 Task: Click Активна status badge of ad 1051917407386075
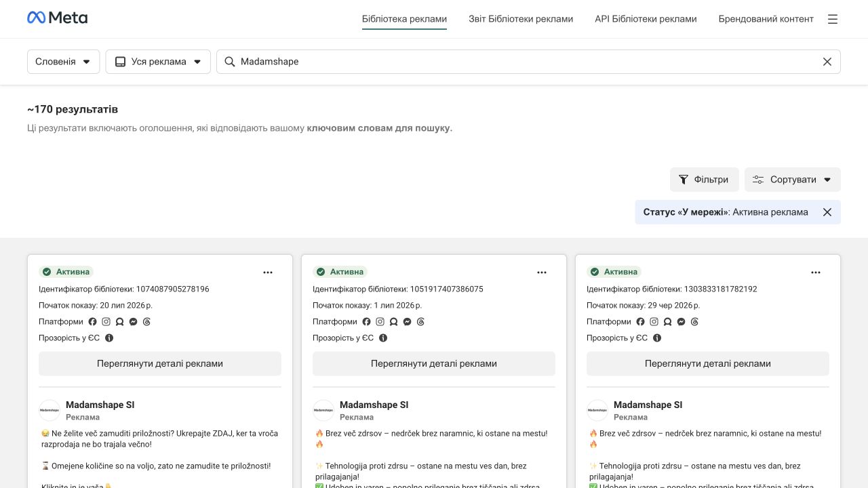click(340, 272)
